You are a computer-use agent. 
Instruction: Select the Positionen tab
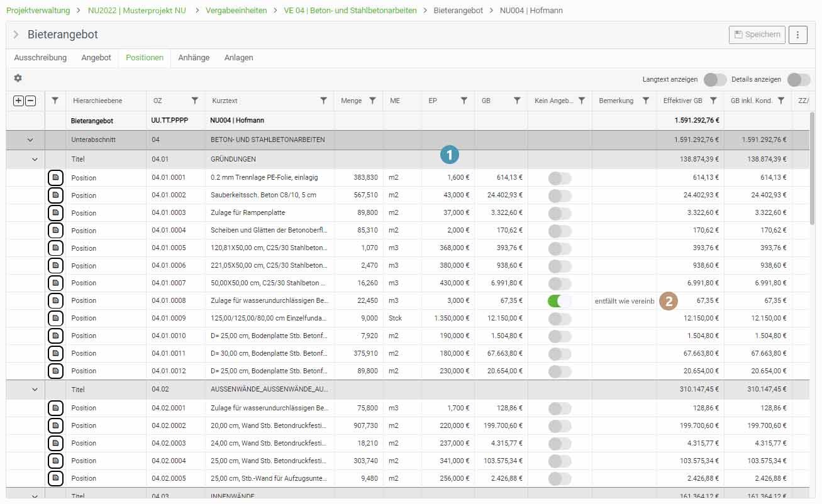click(145, 57)
